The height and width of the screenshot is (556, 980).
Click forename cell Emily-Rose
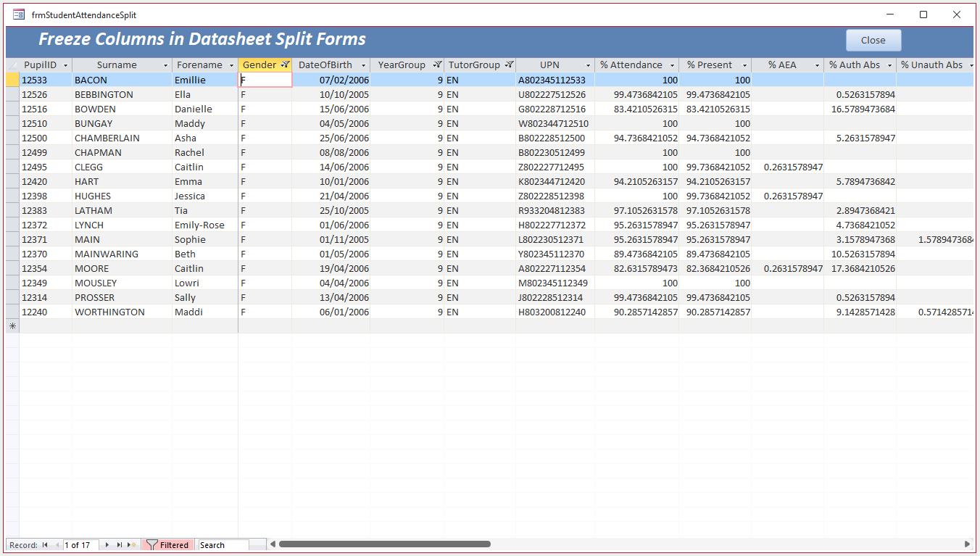click(205, 225)
